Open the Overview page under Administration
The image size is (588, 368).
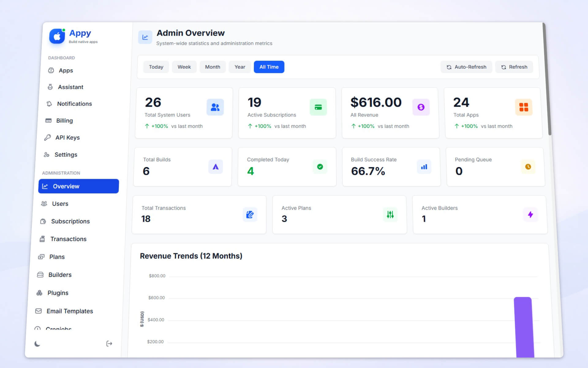[66, 186]
